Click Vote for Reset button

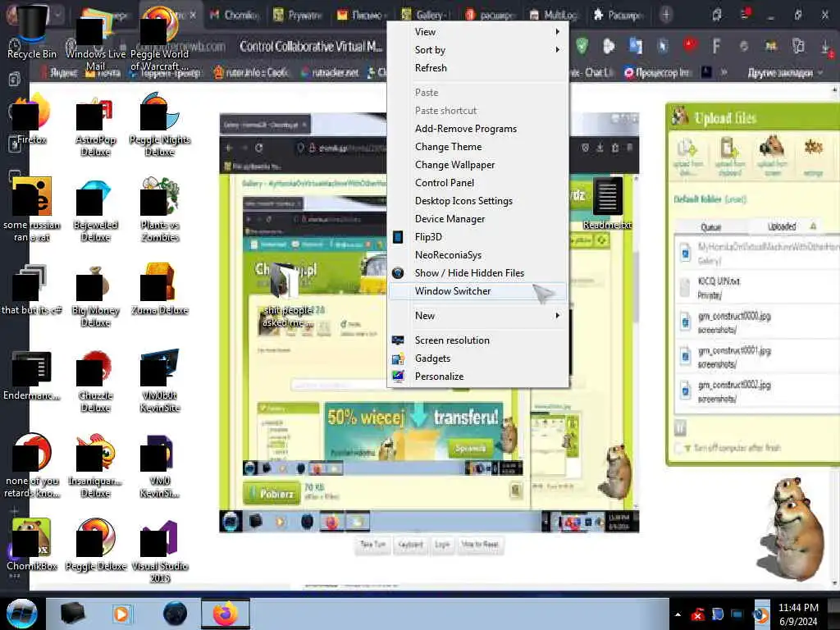[480, 545]
